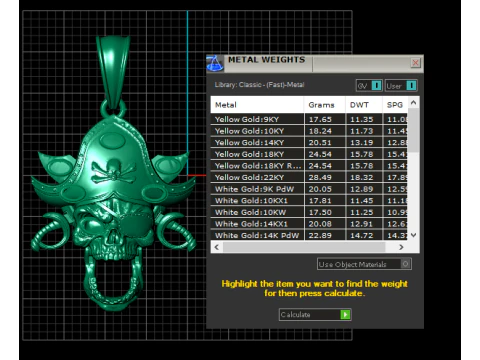Select the Yellow Gold:10KY row
Image resolution: width=480 pixels, height=360 pixels.
309,131
